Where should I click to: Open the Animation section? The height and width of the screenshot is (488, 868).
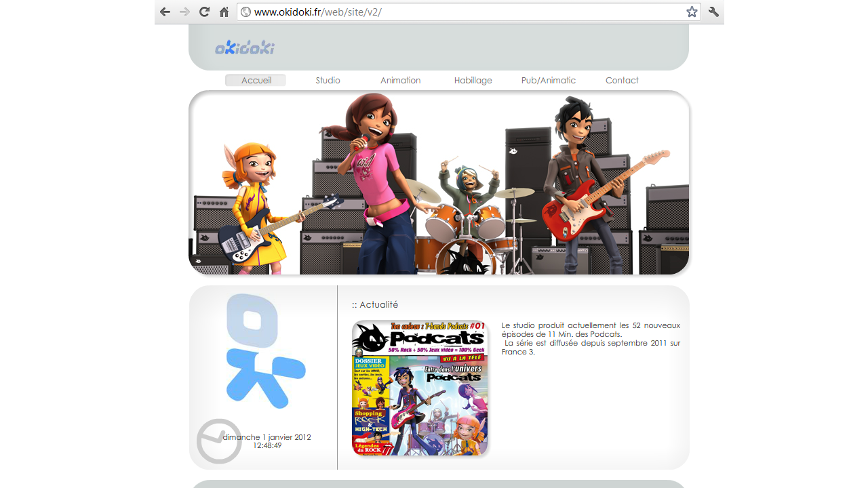pos(400,80)
